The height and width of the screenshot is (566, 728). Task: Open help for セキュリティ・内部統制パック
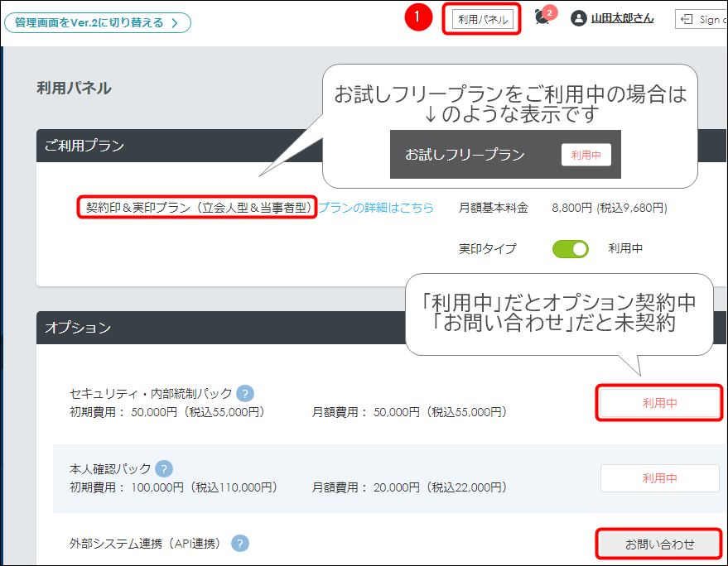pos(245,394)
